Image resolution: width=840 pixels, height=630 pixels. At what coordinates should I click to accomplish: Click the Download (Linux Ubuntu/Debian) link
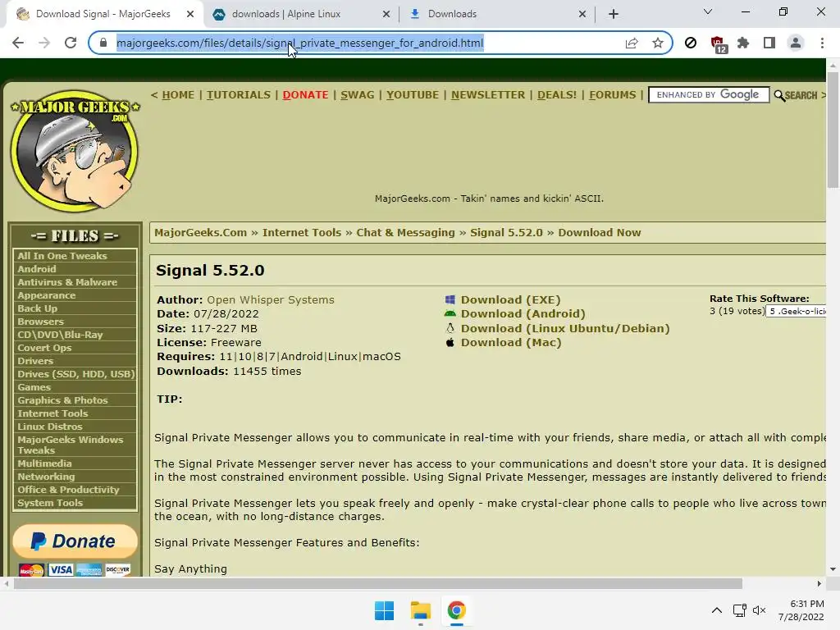[x=565, y=328]
